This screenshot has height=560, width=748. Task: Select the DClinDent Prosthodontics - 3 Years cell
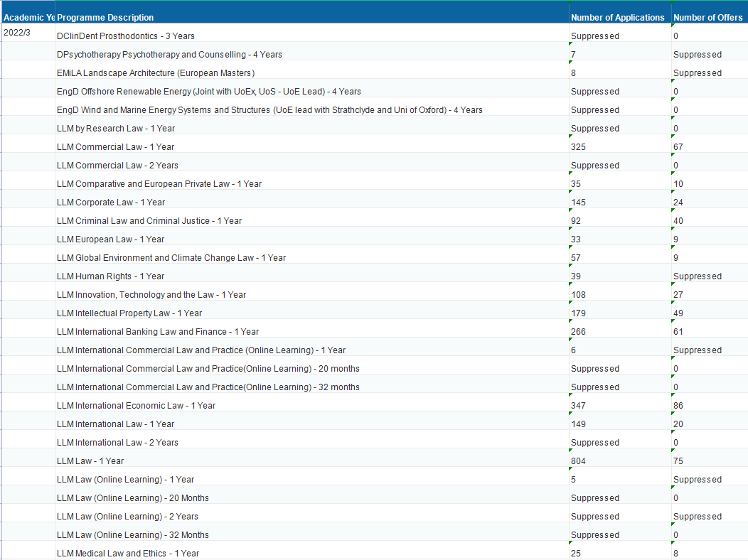(126, 36)
